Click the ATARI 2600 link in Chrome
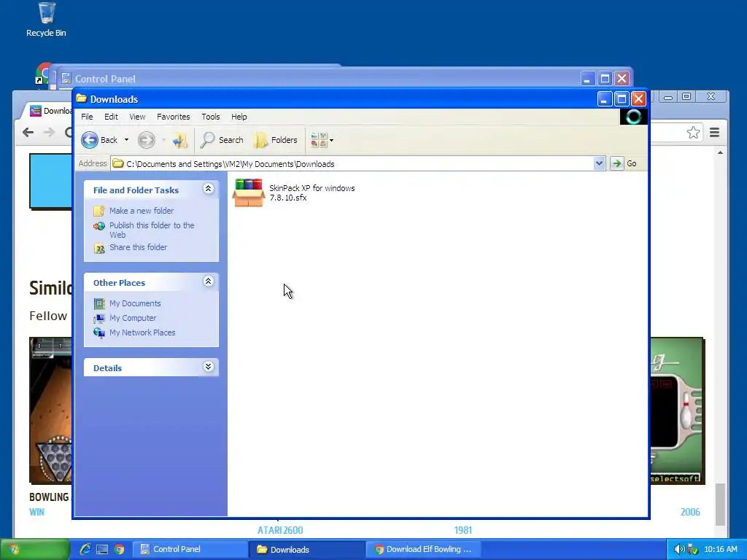 (280, 530)
